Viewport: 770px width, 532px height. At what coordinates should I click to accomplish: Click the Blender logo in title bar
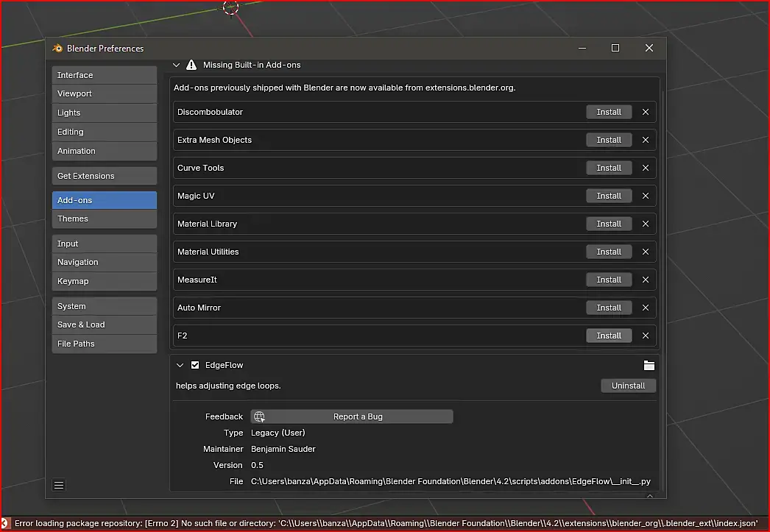pos(57,48)
